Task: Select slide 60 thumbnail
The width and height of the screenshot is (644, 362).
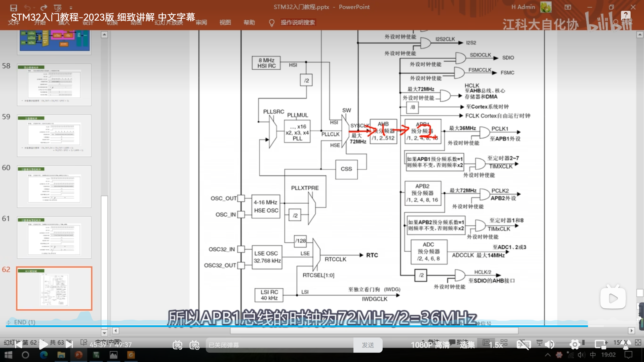Action: coord(54,187)
